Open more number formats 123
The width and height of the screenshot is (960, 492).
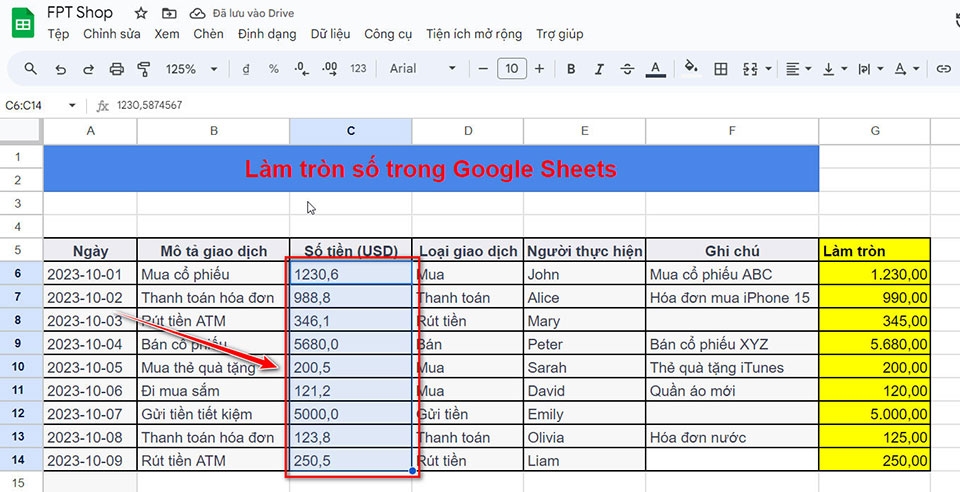coord(358,69)
